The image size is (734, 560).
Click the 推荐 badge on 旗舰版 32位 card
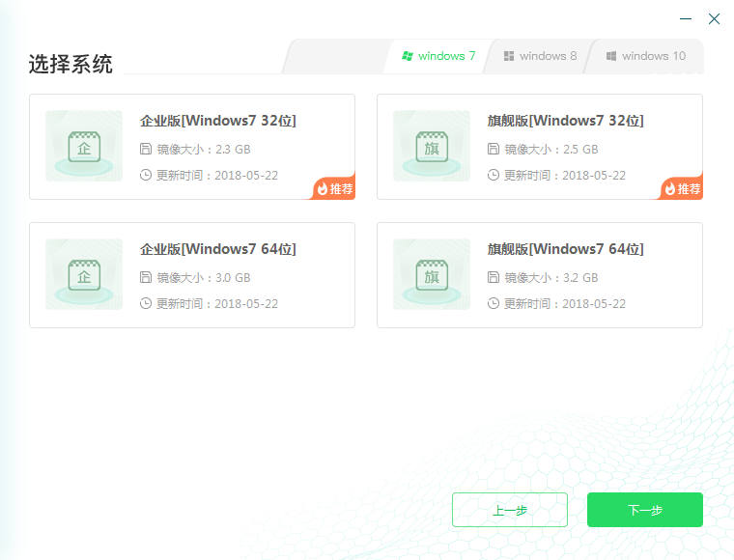(x=682, y=188)
